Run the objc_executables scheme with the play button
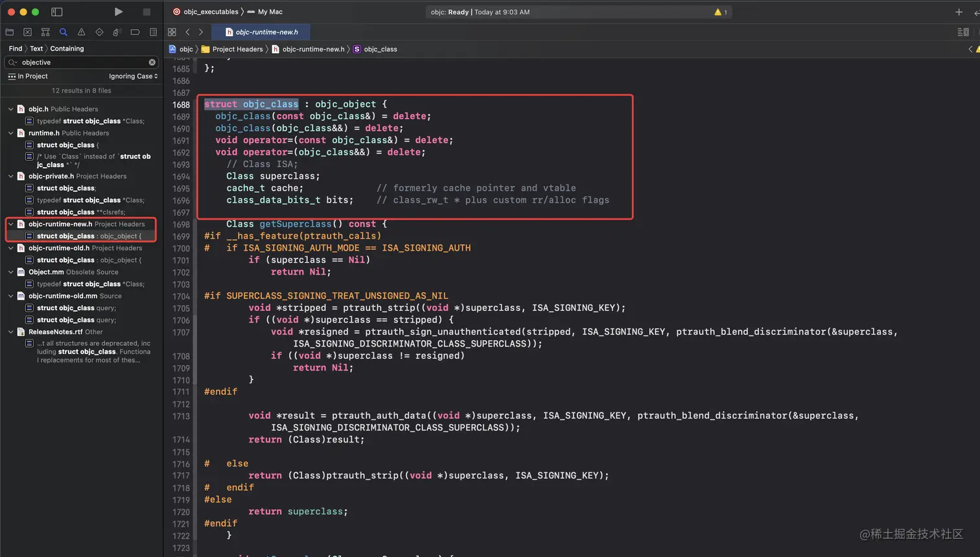The width and height of the screenshot is (980, 557). [118, 12]
